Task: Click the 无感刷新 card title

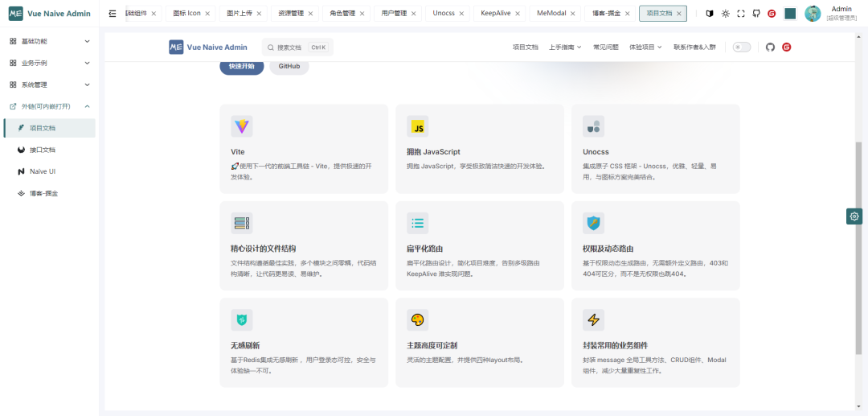Action: [x=245, y=345]
